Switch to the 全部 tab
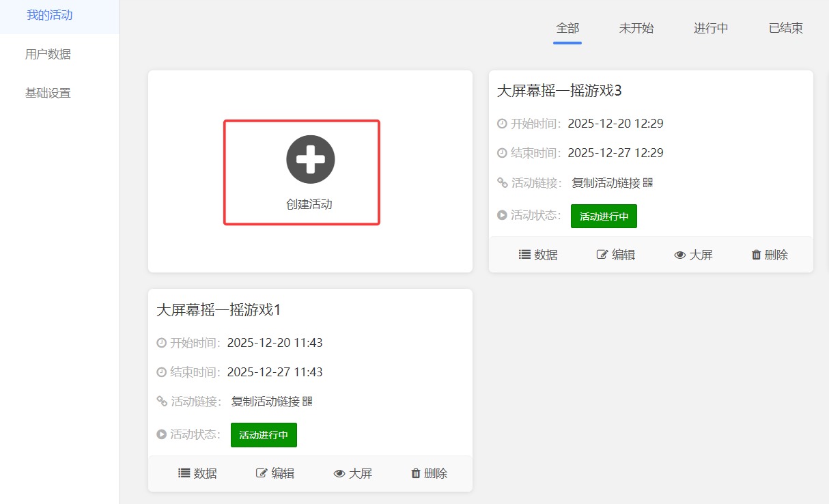The width and height of the screenshot is (829, 504). point(567,29)
